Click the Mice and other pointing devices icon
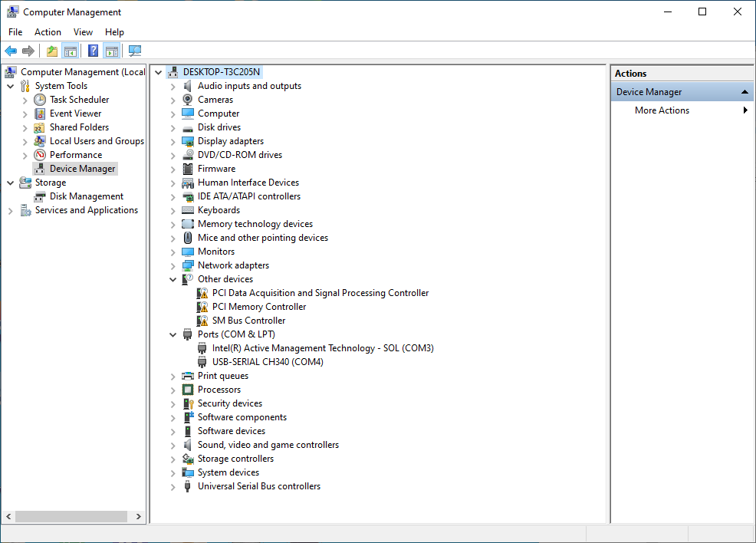The image size is (756, 543). [188, 238]
